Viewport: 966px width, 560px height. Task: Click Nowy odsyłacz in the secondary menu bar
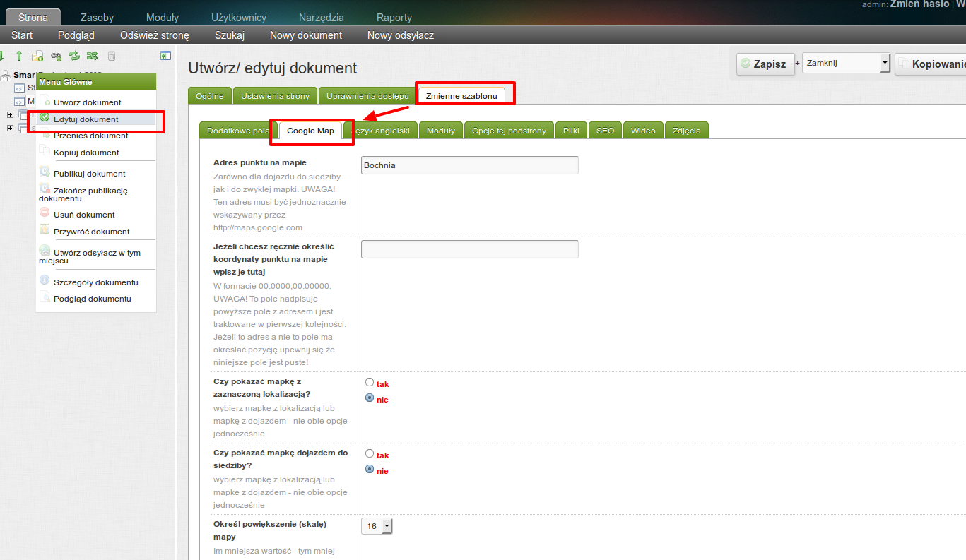tap(401, 35)
